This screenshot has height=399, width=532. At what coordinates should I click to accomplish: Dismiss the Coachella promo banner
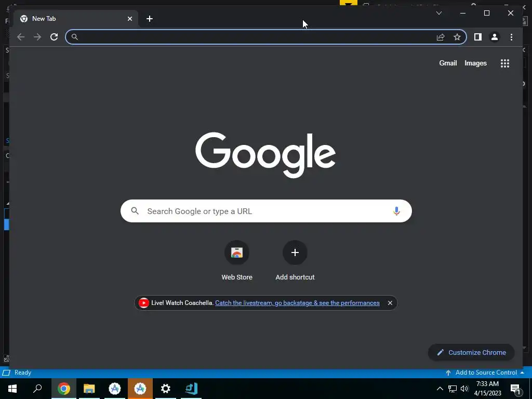[390, 303]
